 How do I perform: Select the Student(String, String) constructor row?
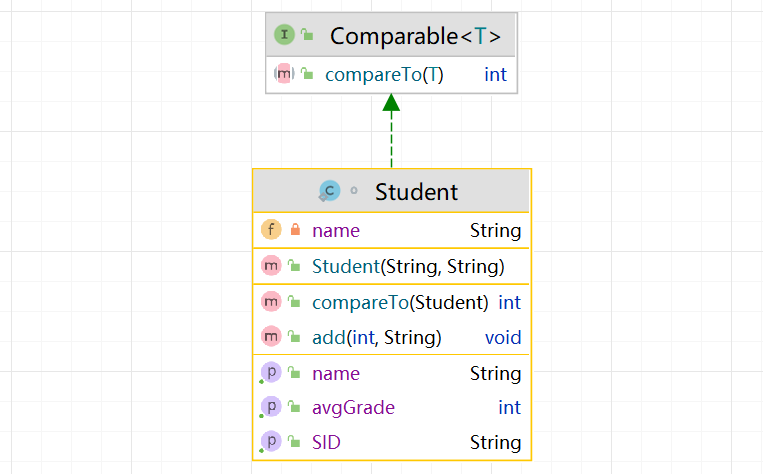(407, 266)
